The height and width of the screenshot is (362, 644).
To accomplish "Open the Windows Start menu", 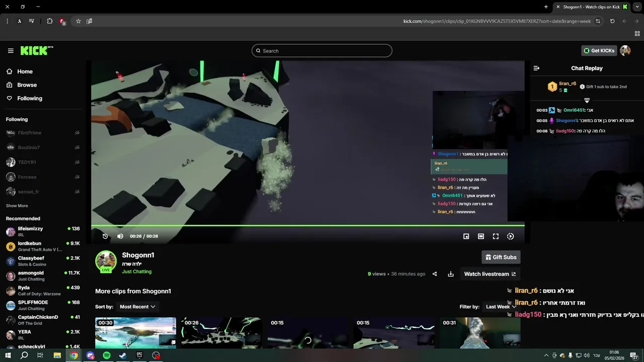I will 8,355.
